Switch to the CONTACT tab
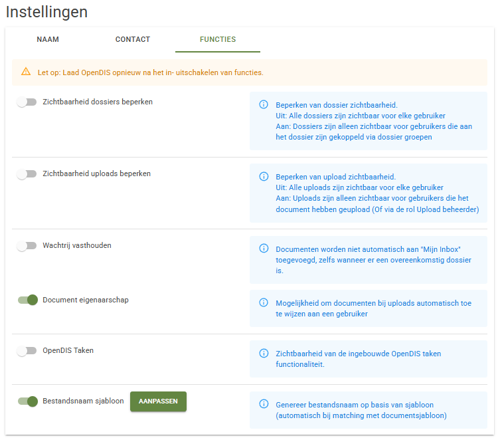The image size is (504, 442). pos(133,39)
